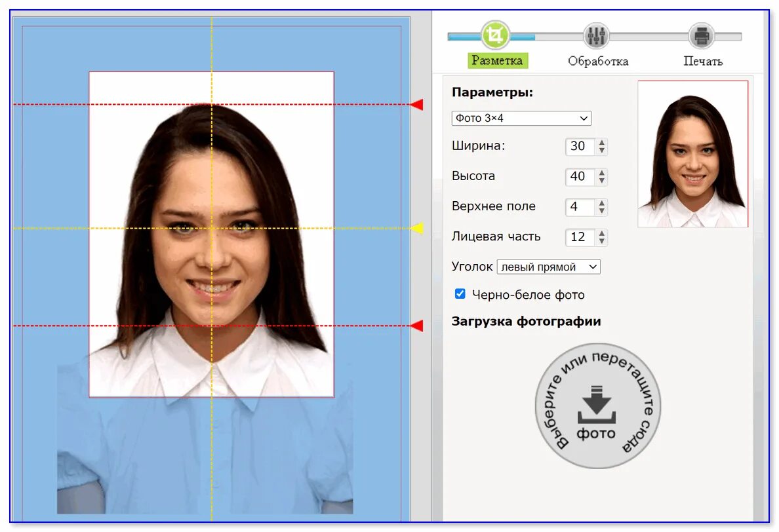Click the crop markup step icon
779x532 pixels.
tap(496, 35)
